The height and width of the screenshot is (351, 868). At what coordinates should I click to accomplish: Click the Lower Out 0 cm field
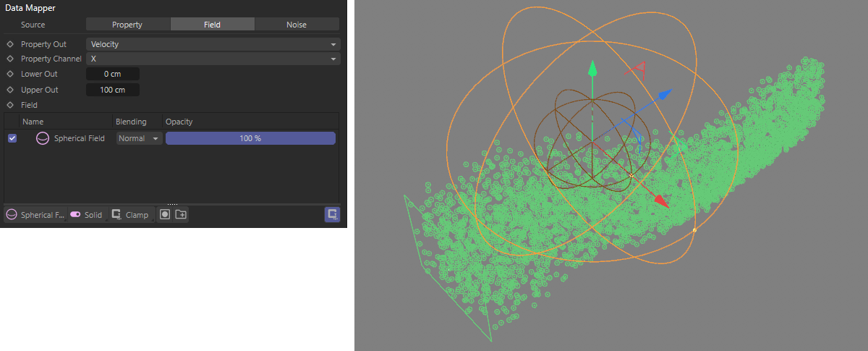(x=113, y=74)
